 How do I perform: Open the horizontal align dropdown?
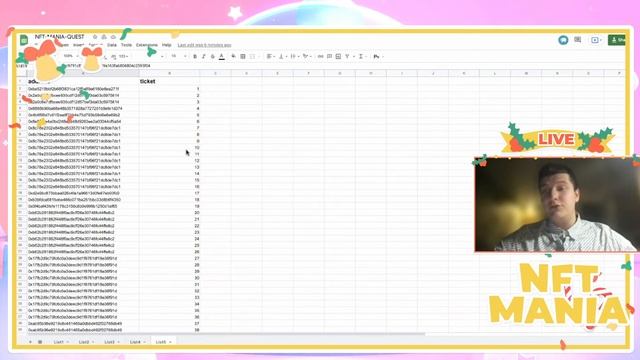[x=271, y=56]
